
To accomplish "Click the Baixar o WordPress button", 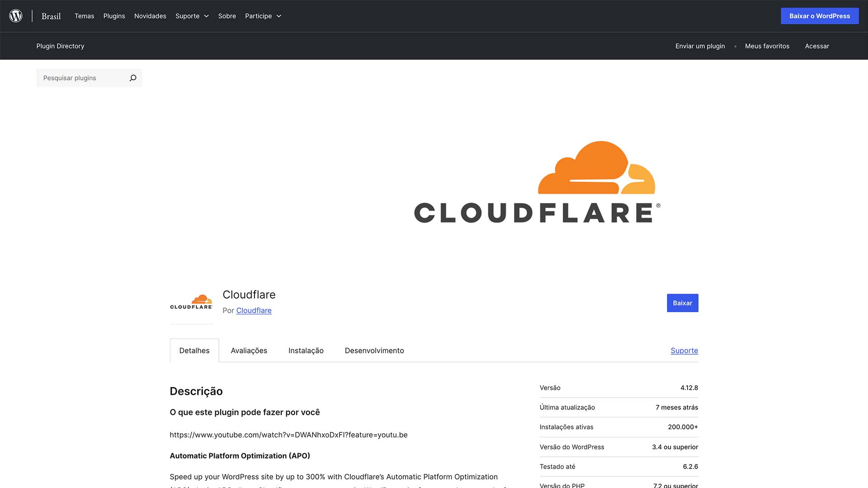I will [x=820, y=16].
